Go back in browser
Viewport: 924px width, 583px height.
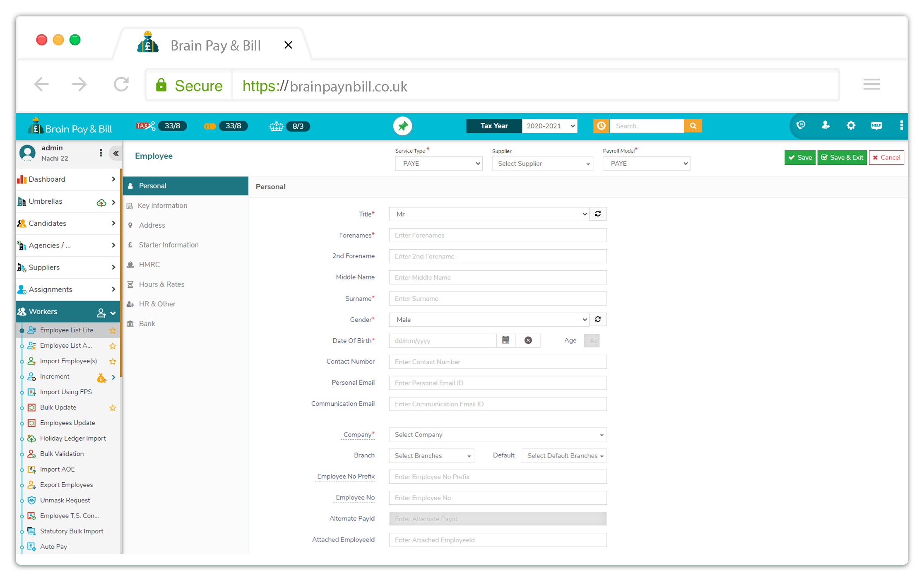(41, 84)
